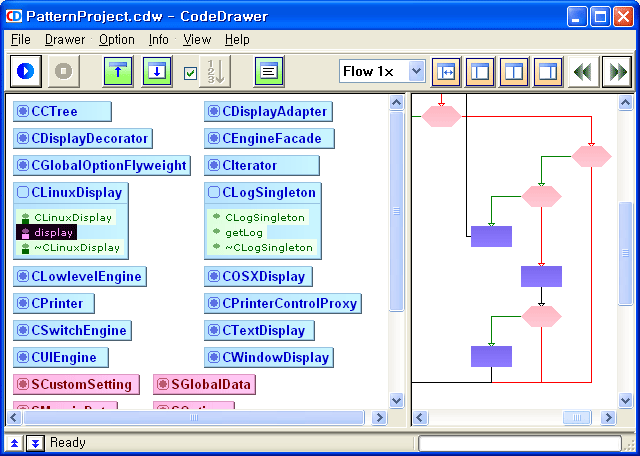Collapse the CLogSingleton class box
This screenshot has height=456, width=640.
point(214,193)
